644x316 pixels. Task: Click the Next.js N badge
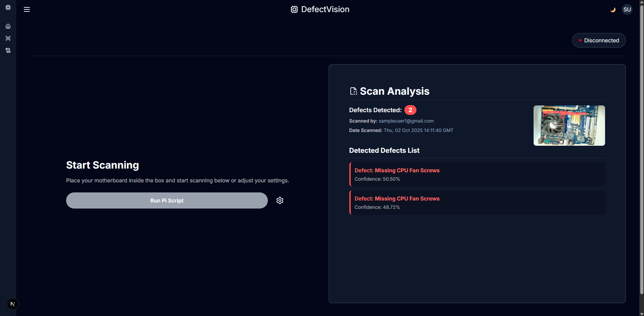tap(13, 304)
